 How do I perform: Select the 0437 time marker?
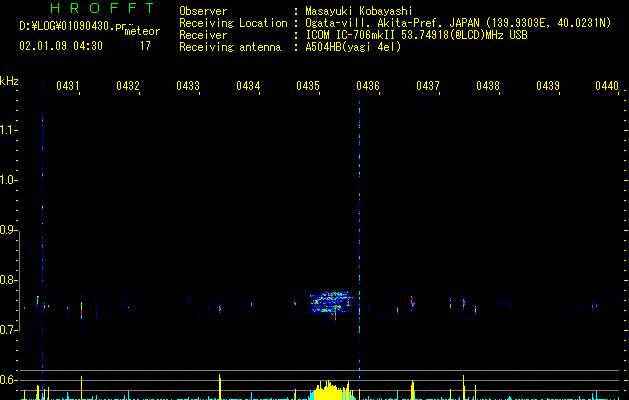(428, 86)
